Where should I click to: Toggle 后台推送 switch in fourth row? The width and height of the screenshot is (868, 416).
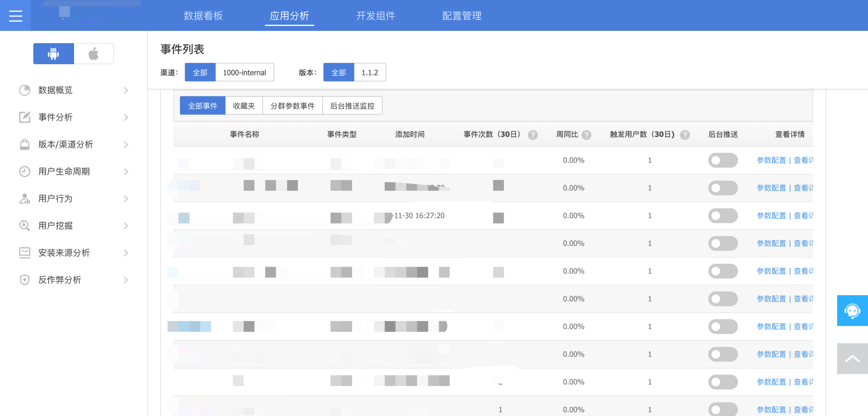(723, 243)
